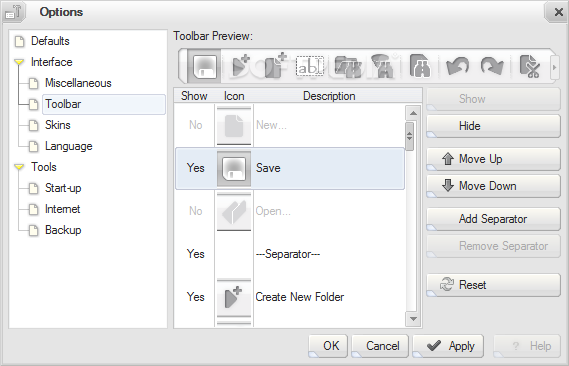Select the '---Separator---' list row
Screen dimensions: 569x366
click(290, 254)
